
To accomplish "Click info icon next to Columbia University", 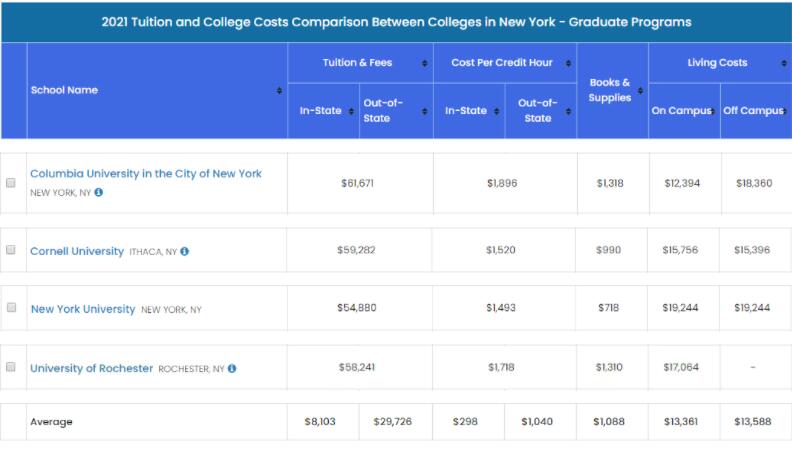I will tap(99, 192).
